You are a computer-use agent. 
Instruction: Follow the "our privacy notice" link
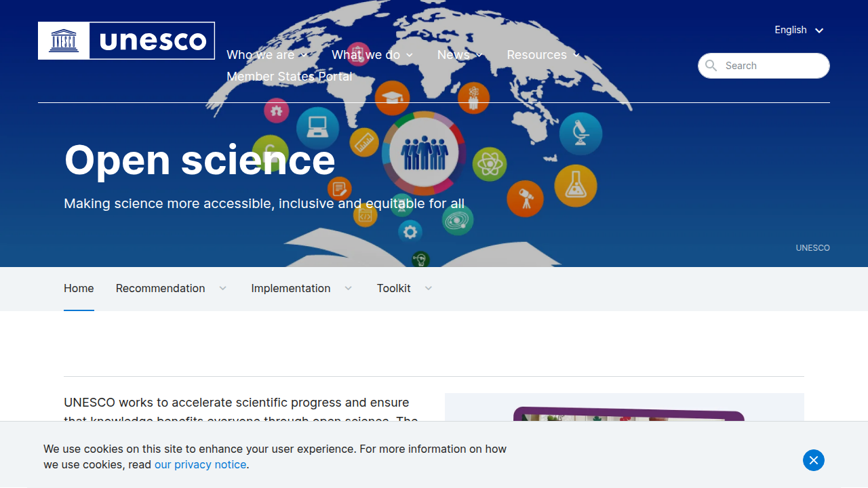pyautogui.click(x=201, y=464)
